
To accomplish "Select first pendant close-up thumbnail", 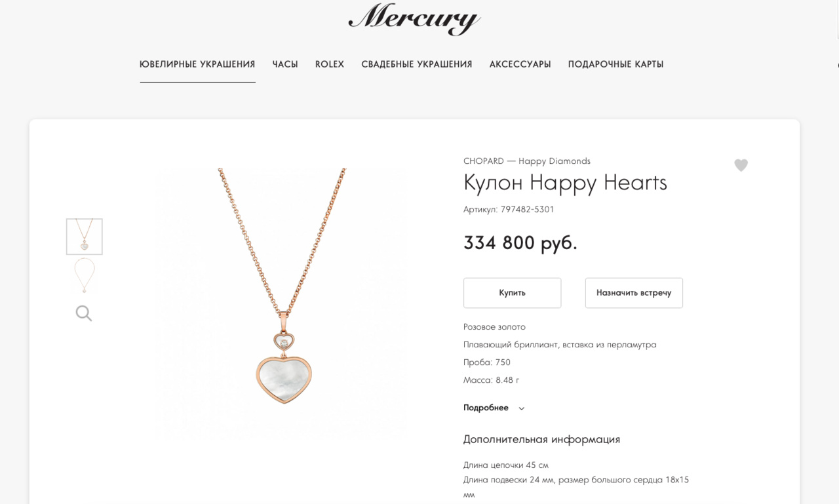I will coord(85,236).
